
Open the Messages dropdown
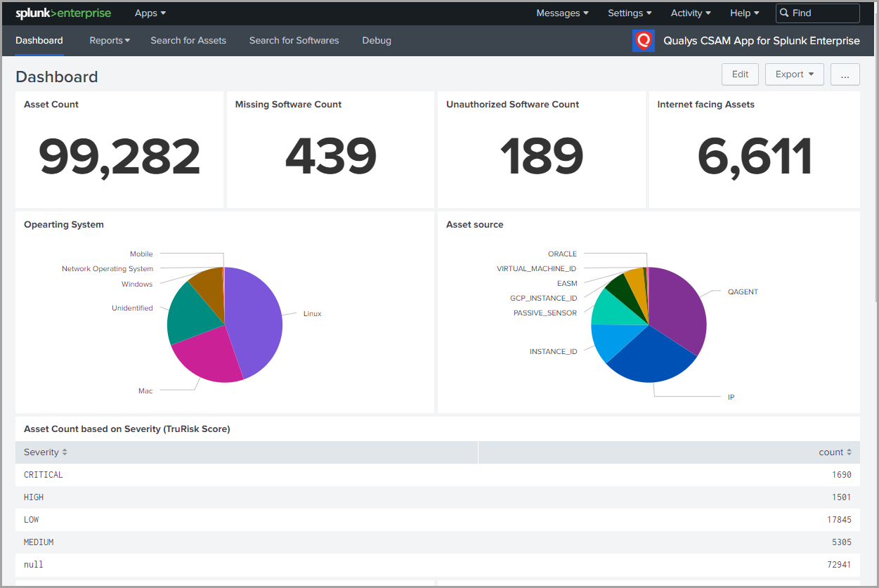[x=561, y=13]
